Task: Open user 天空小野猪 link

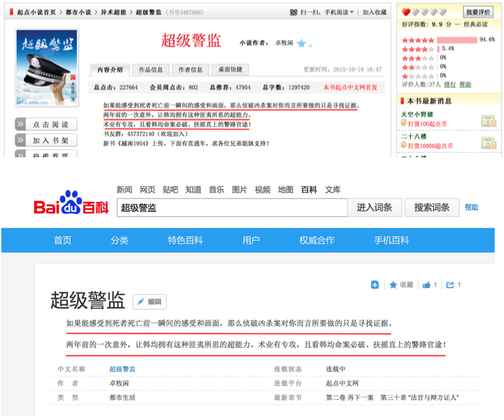Action: 417,115
